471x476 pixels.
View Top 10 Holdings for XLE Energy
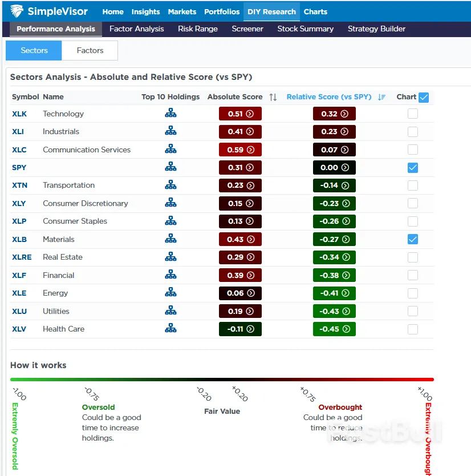click(x=170, y=293)
